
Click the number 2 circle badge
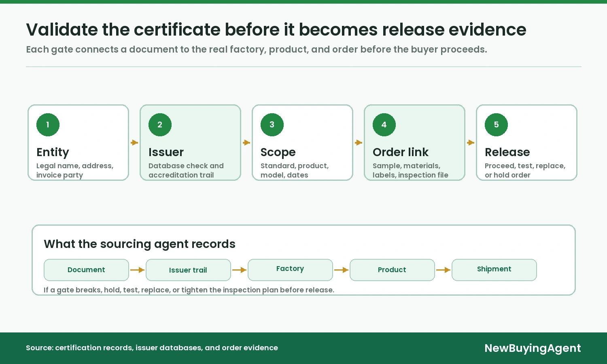160,125
